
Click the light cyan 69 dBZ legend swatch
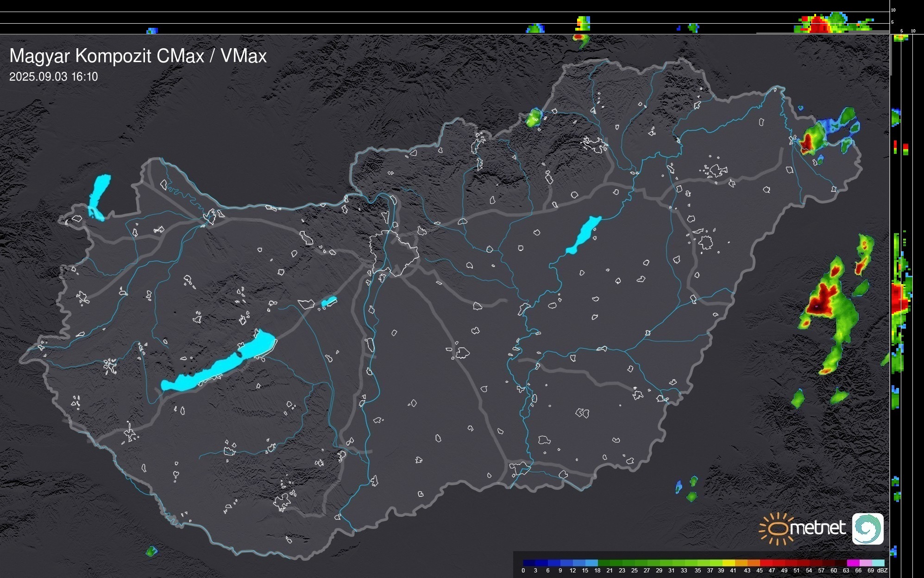click(878, 563)
